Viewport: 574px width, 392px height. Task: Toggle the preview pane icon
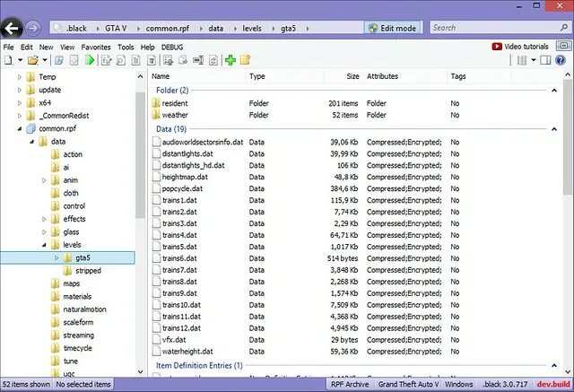coord(545,60)
